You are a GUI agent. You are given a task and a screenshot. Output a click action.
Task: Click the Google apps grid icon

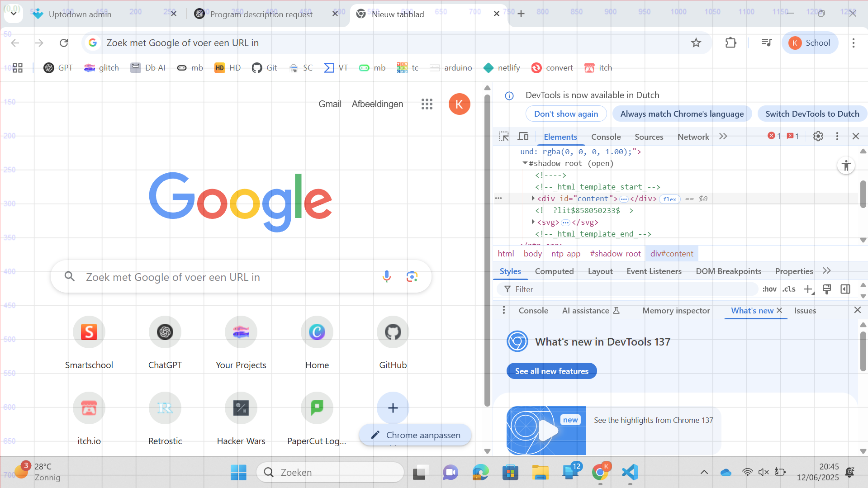pyautogui.click(x=427, y=104)
